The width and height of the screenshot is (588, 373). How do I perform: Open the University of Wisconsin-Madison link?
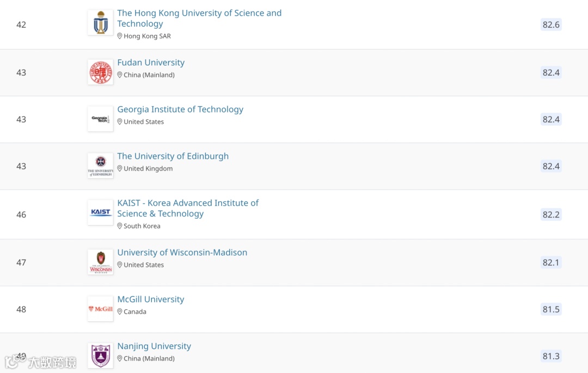182,252
